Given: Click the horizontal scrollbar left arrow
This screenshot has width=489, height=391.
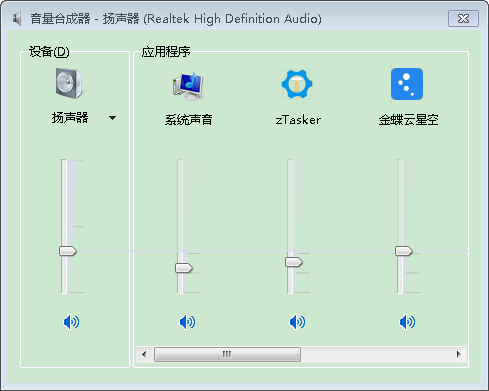Looking at the screenshot, I should point(144,354).
